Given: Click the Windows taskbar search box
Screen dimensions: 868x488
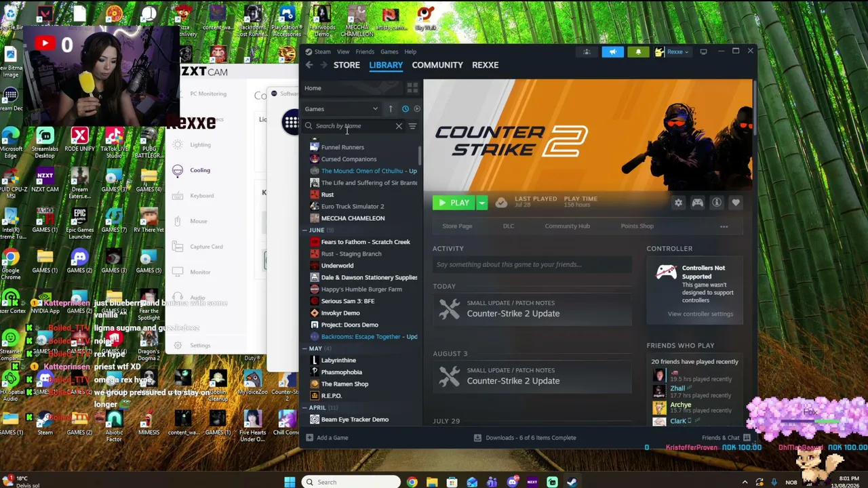Looking at the screenshot, I should tap(351, 483).
